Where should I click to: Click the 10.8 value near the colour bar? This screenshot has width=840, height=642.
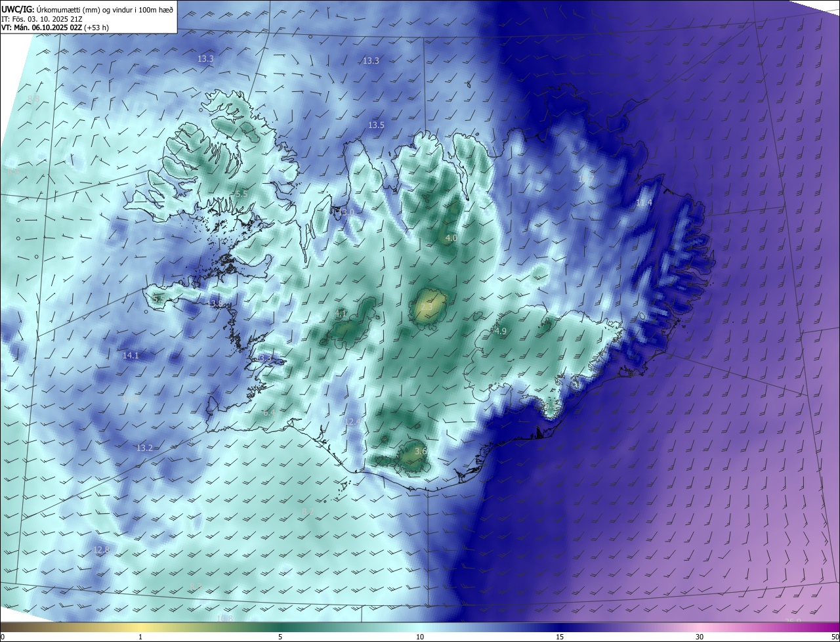pyautogui.click(x=225, y=618)
